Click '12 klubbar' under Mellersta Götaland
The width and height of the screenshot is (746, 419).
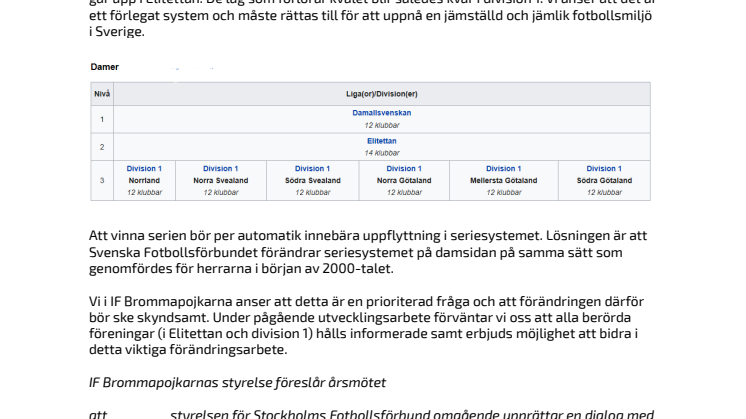point(503,192)
